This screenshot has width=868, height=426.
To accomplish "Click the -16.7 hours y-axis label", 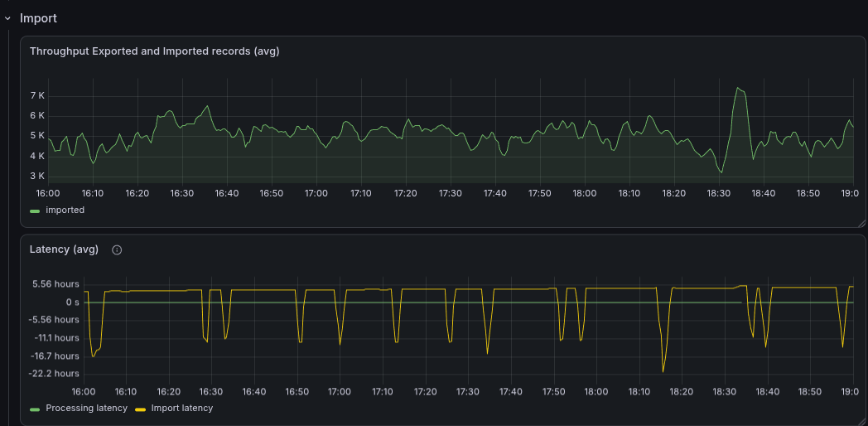I will [55, 356].
